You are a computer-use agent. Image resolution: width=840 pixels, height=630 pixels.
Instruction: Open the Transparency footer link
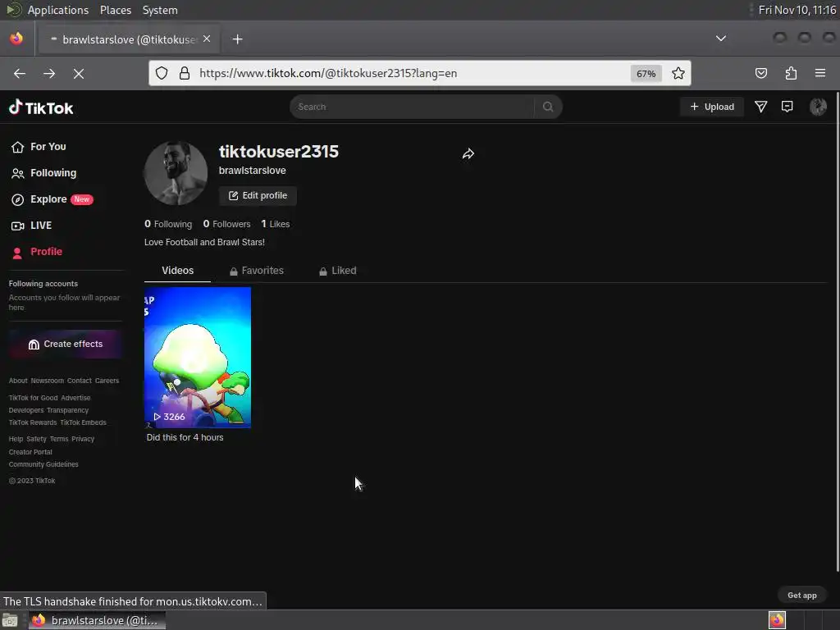click(x=67, y=410)
